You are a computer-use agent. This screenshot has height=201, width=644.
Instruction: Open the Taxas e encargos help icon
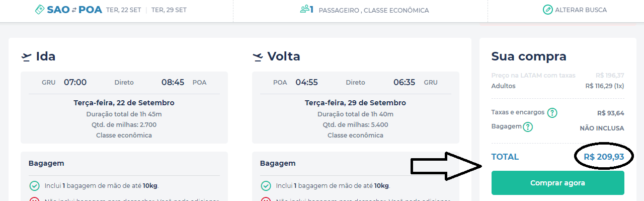point(552,113)
